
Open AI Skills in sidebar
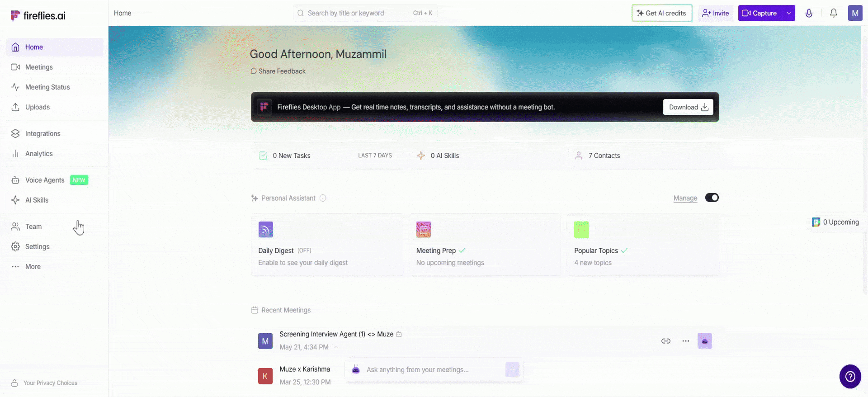point(54,200)
